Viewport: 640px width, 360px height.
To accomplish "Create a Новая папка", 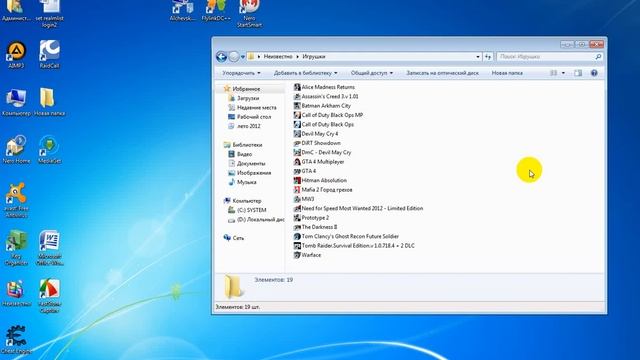I will (507, 73).
